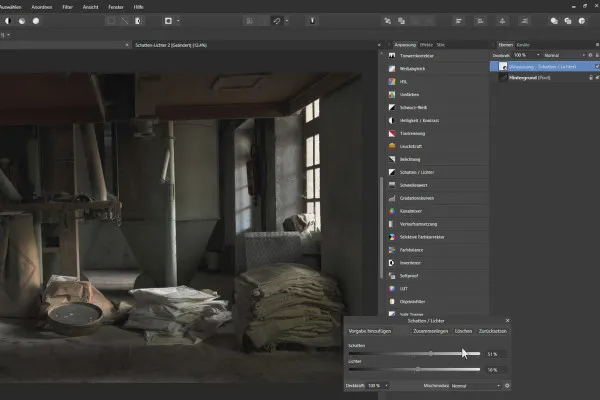Apply the Belichtung adjustment
The width and height of the screenshot is (600, 400).
click(393, 159)
